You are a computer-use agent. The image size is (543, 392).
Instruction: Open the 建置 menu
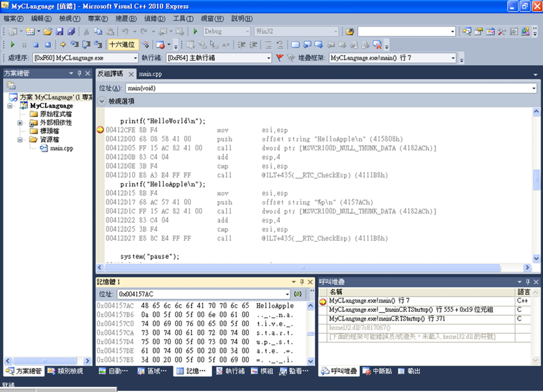point(126,18)
